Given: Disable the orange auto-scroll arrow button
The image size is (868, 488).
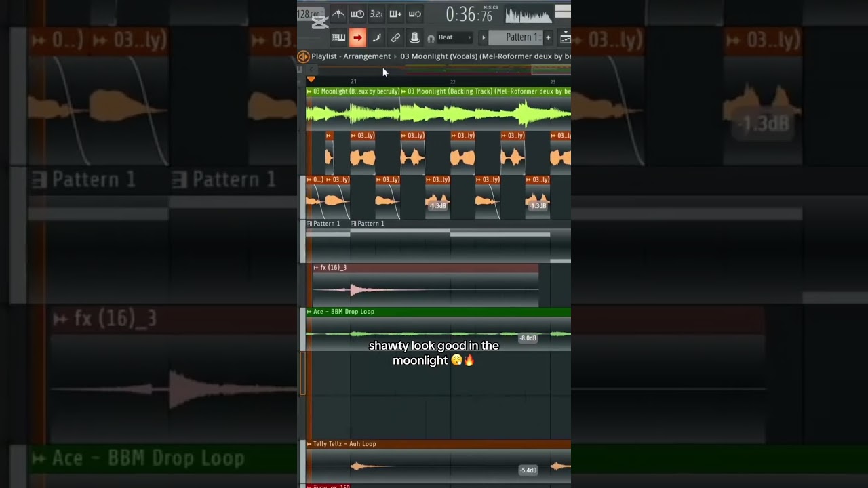Looking at the screenshot, I should pos(357,38).
